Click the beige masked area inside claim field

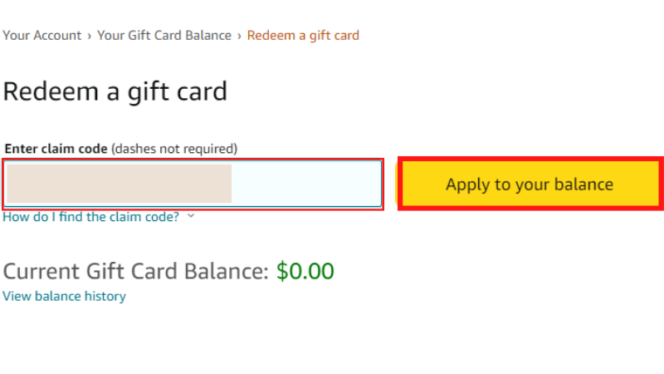pos(119,184)
